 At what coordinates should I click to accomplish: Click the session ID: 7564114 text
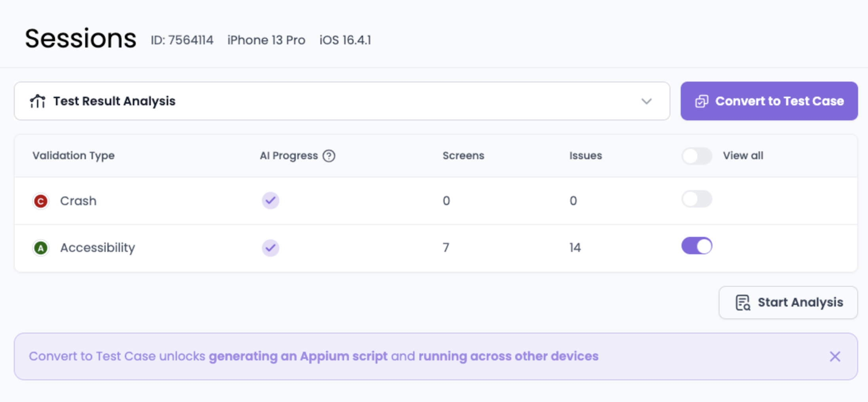click(x=182, y=40)
